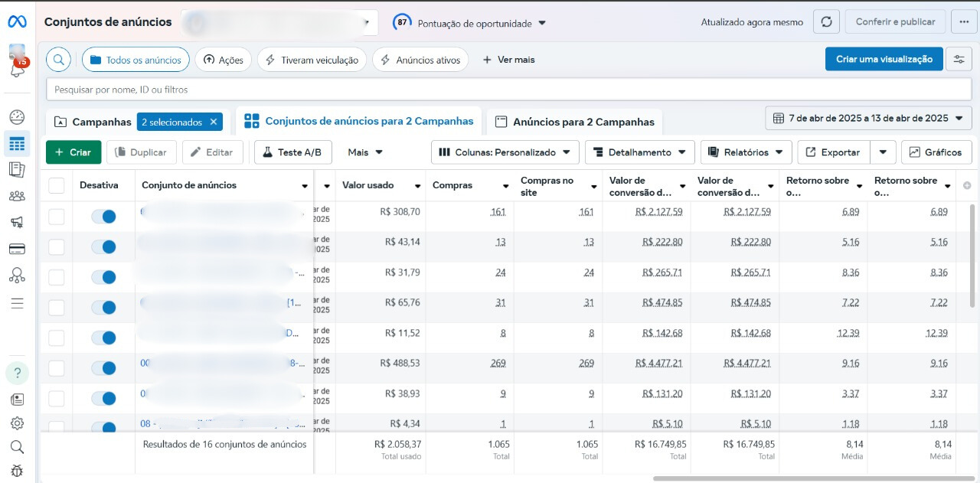This screenshot has height=483, width=980.
Task: Select the Anúncios ativos filter
Action: click(x=420, y=60)
